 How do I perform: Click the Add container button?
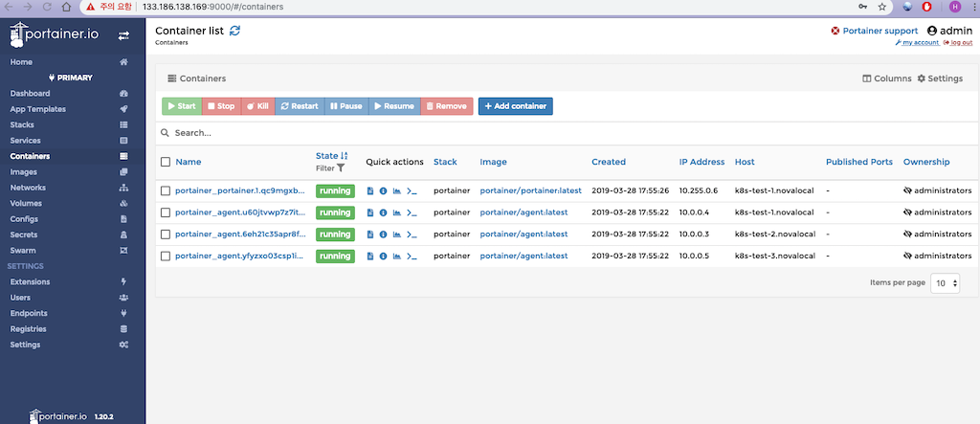click(516, 106)
